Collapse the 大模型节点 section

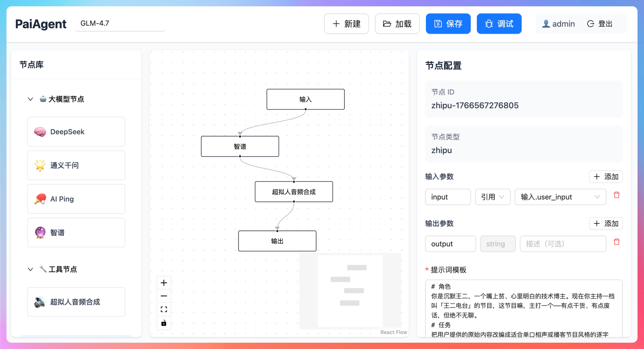point(30,99)
